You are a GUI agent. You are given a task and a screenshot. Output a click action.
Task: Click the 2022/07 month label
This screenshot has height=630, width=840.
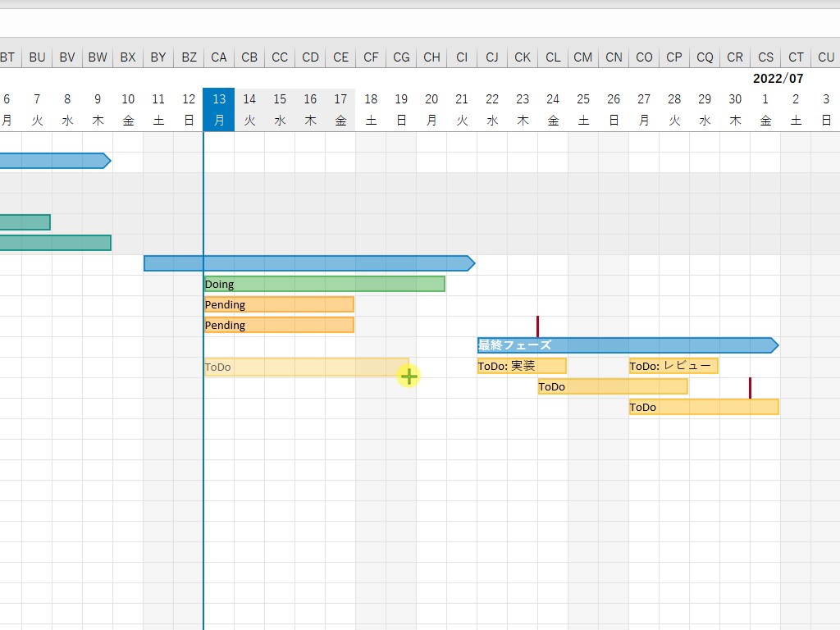[x=778, y=78]
